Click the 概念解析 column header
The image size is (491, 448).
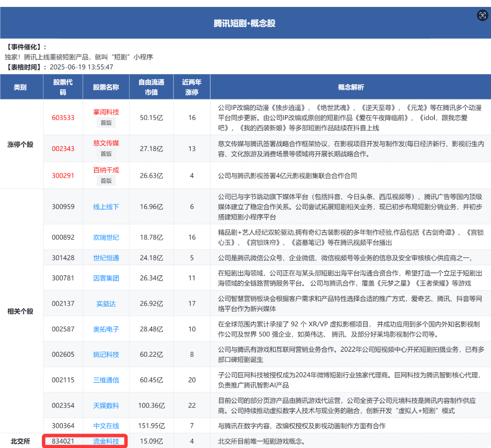click(x=351, y=87)
